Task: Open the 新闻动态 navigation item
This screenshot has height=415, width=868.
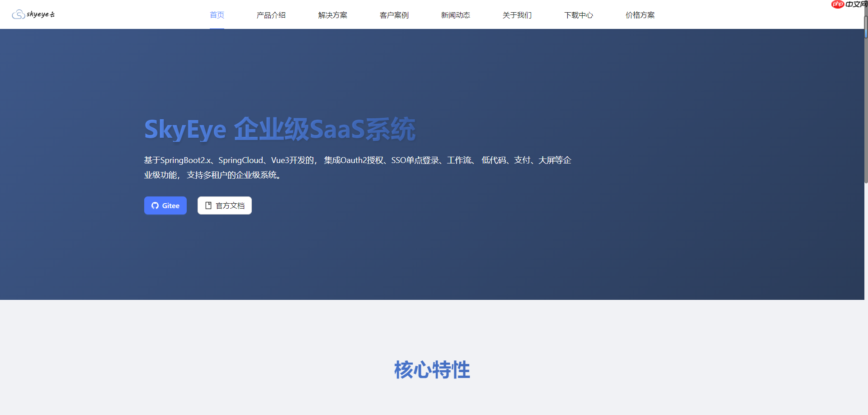Action: pyautogui.click(x=455, y=15)
